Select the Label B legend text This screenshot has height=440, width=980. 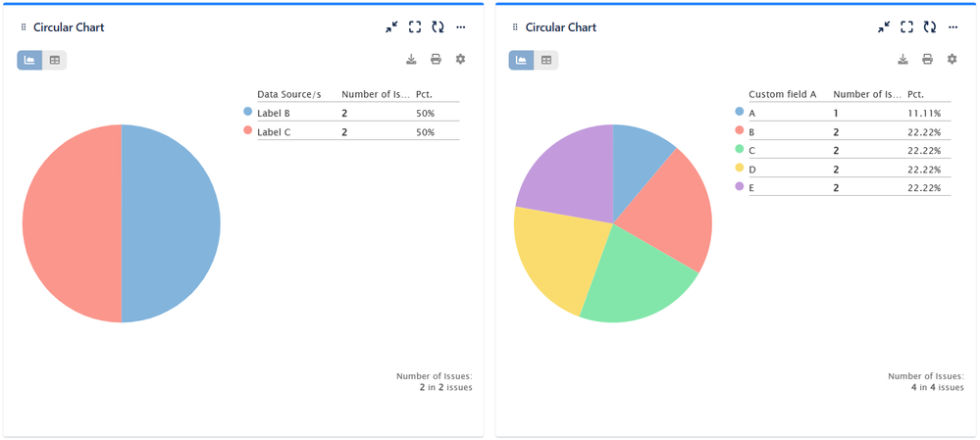click(274, 114)
